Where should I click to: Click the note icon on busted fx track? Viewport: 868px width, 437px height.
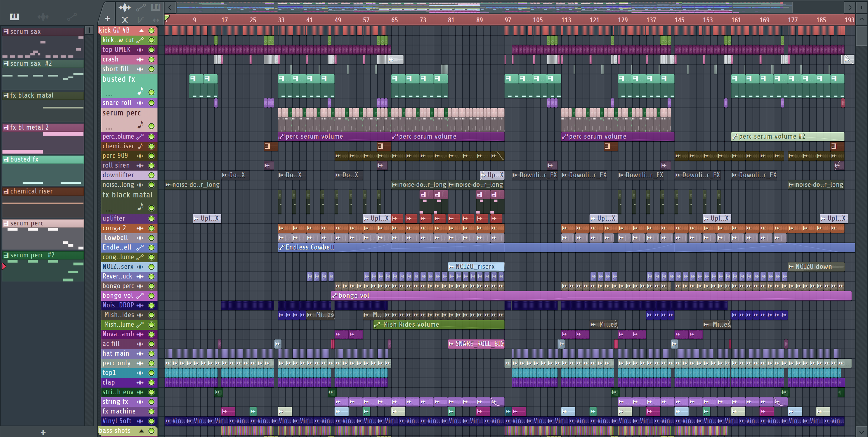click(140, 91)
